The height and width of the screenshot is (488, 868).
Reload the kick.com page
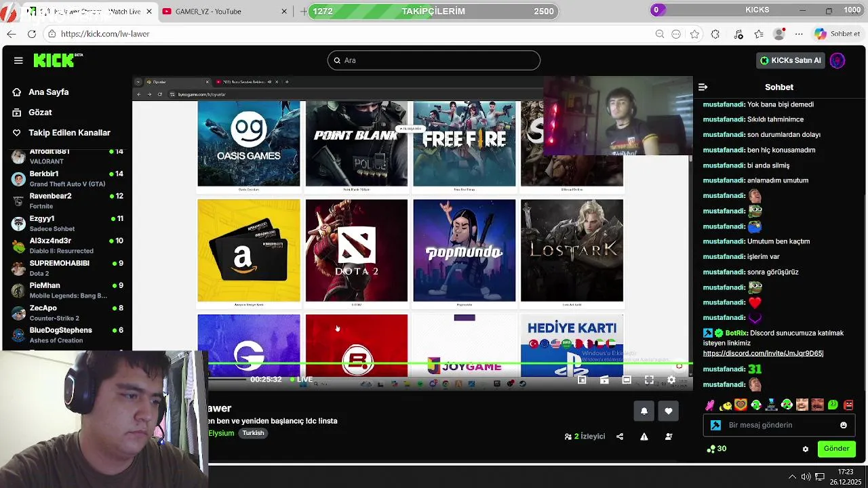point(32,34)
